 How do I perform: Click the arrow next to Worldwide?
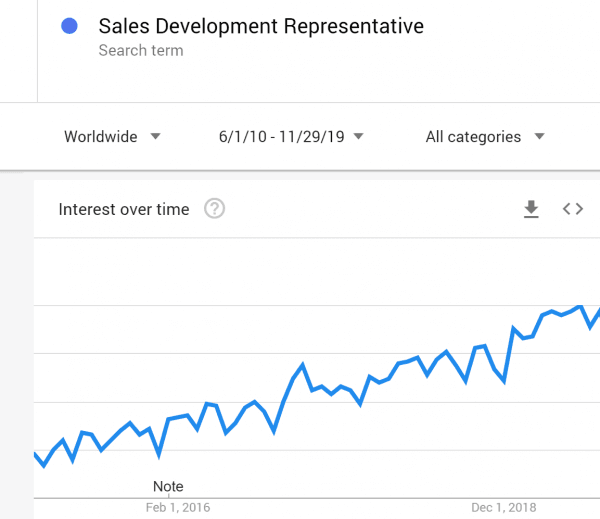click(x=155, y=137)
